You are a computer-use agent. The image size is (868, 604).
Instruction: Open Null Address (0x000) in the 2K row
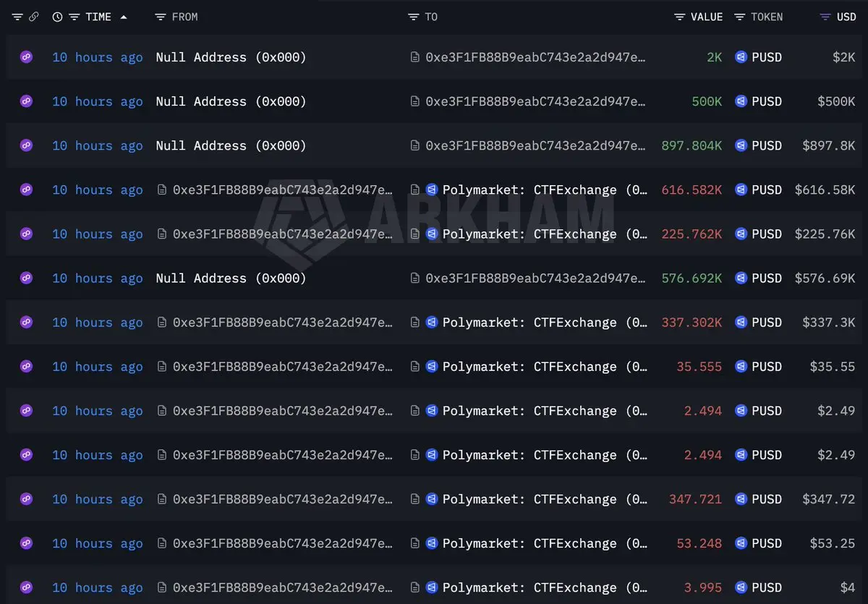pos(231,57)
